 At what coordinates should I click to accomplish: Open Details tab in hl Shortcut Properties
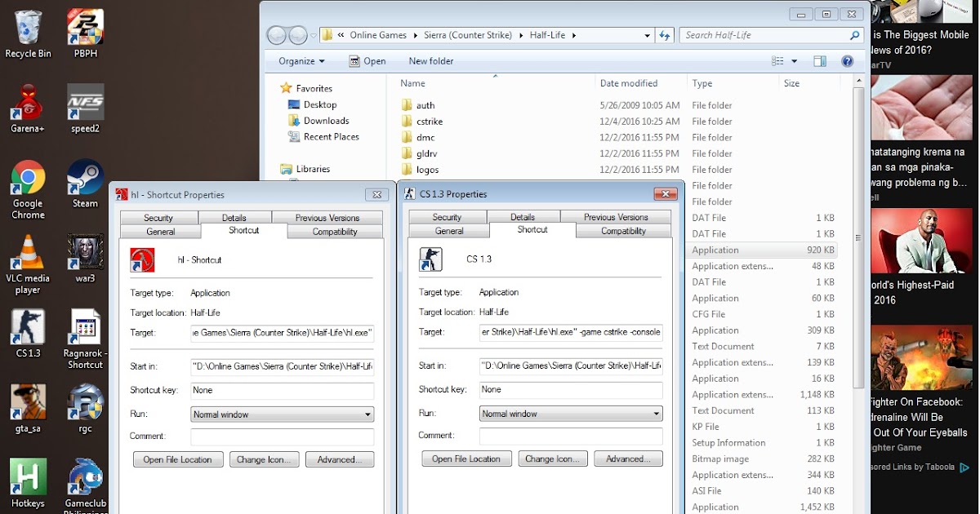click(x=234, y=218)
